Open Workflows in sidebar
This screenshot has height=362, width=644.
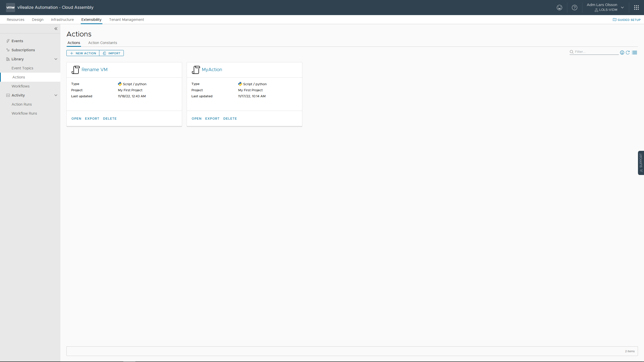click(x=20, y=86)
